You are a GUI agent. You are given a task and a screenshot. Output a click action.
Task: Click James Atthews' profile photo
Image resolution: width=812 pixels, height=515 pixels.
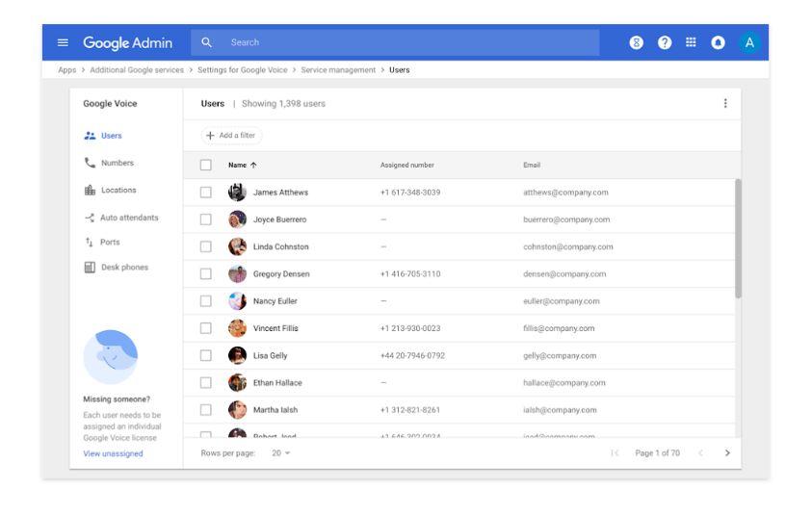[x=237, y=192]
